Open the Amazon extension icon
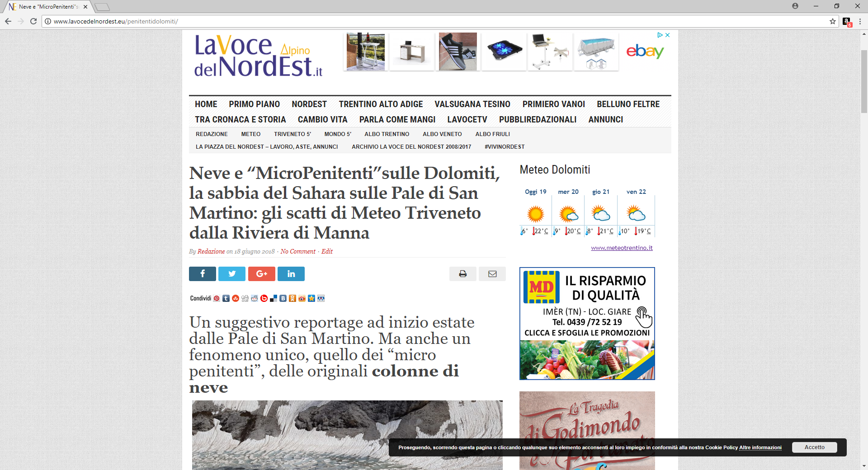 (846, 21)
